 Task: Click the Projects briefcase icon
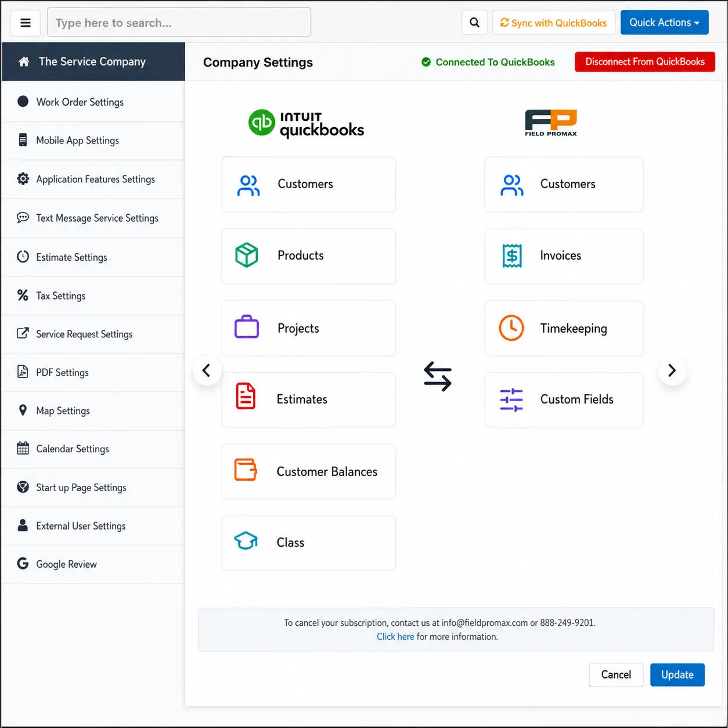click(x=247, y=327)
